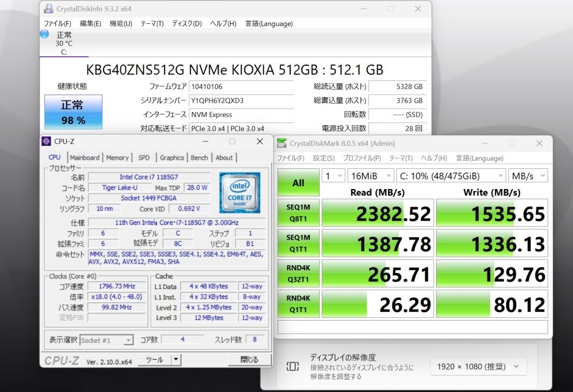This screenshot has width=573, height=392.
Task: Click the 28 回 power-on count value
Action: tap(397, 128)
